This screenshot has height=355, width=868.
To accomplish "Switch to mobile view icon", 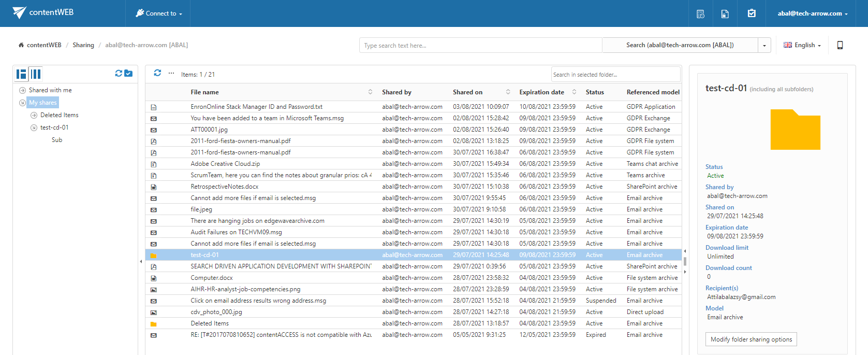I will tap(840, 45).
